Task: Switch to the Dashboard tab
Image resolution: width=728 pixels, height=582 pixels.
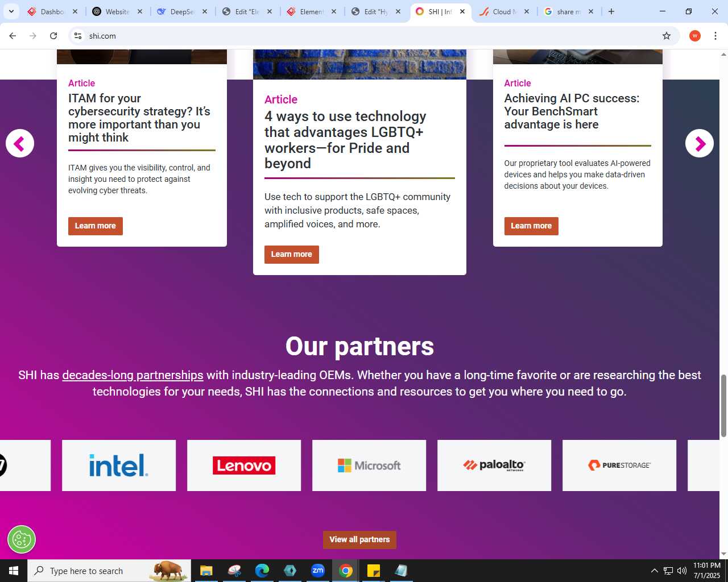Action: click(52, 11)
